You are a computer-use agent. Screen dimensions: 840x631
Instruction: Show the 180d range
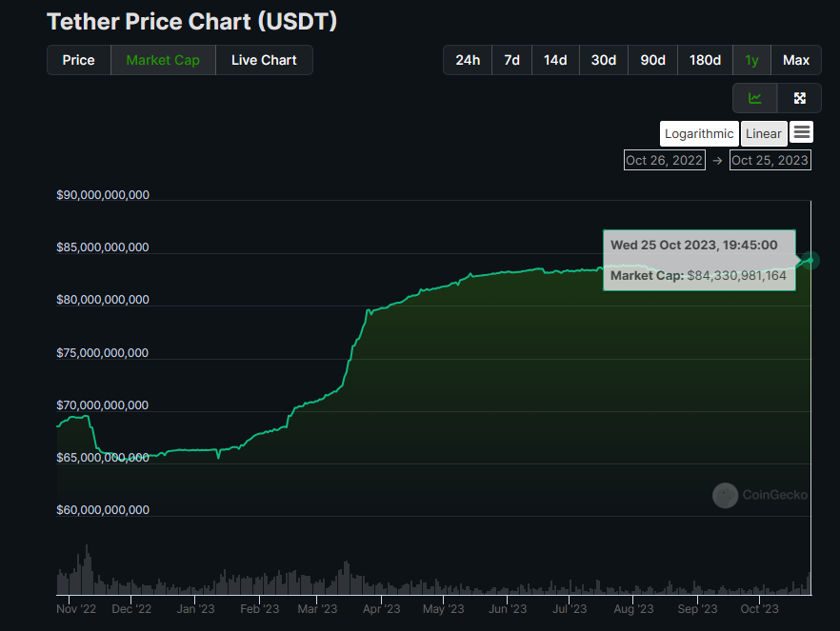(x=705, y=60)
